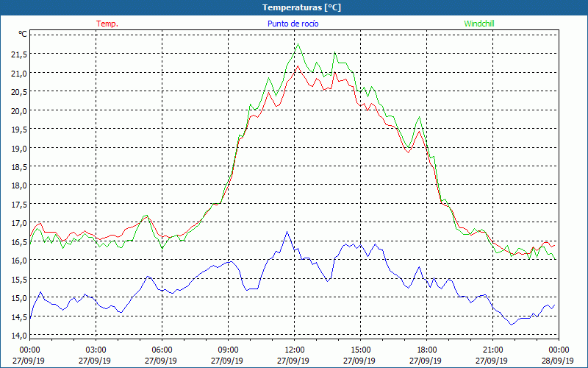Click the 18,0 y-axis value
588x368 pixels.
point(19,185)
